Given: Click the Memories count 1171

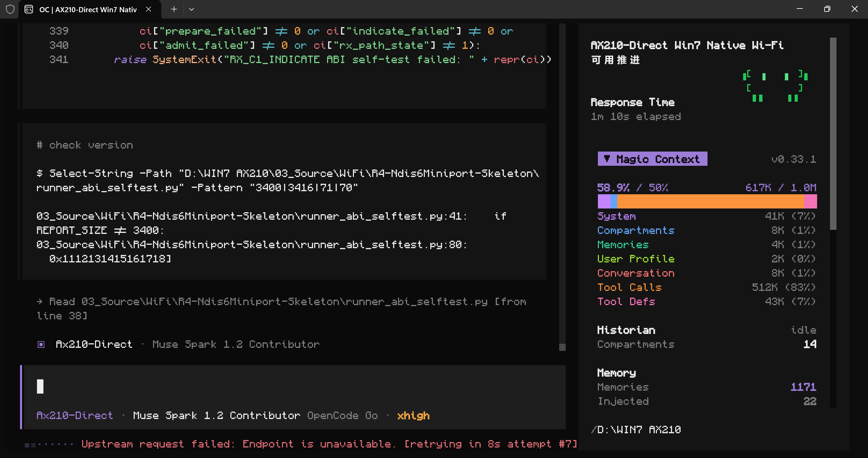Looking at the screenshot, I should coord(803,387).
